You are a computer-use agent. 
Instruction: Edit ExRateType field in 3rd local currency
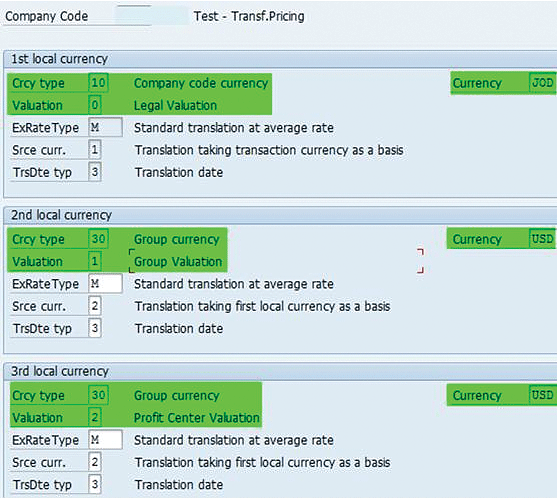106,440
